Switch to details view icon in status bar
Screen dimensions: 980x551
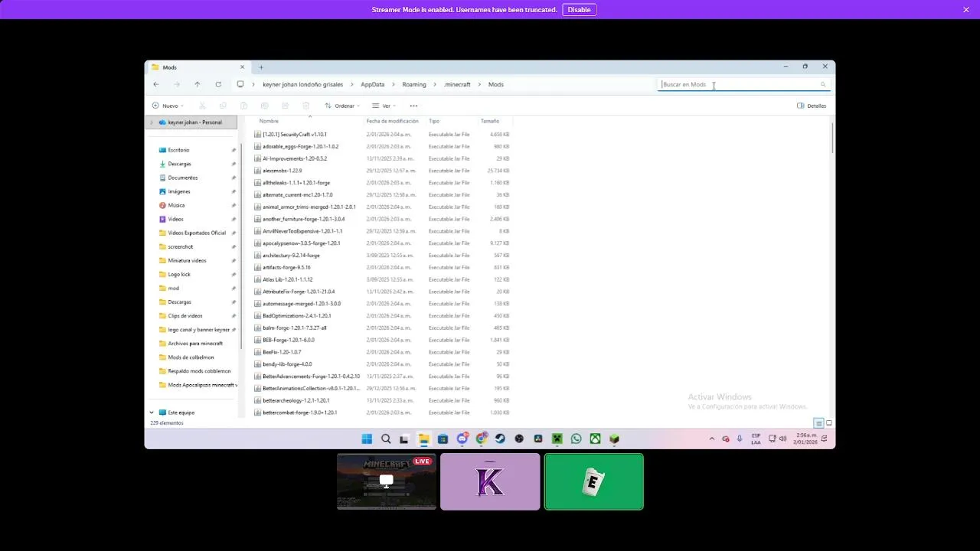[818, 423]
